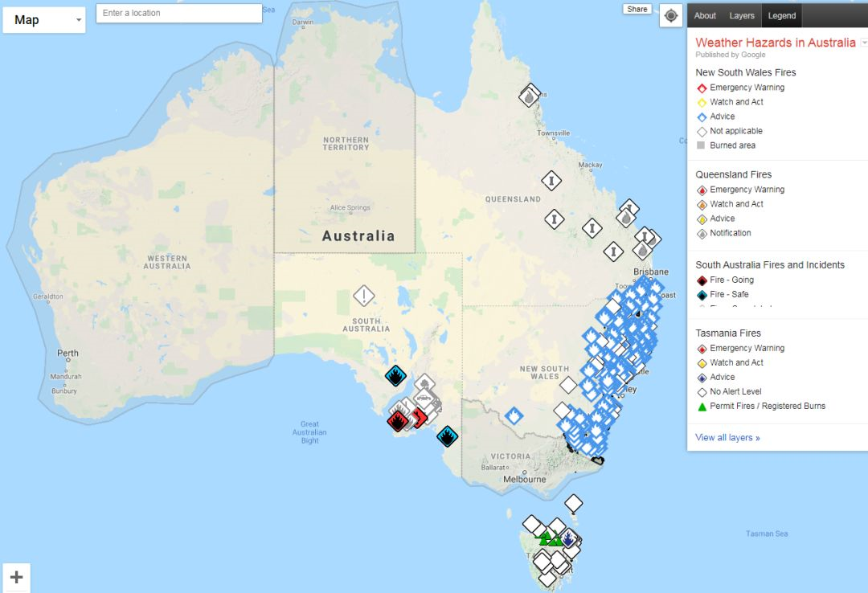This screenshot has height=593, width=868.
Task: Click the Enter a location search field
Action: point(178,14)
